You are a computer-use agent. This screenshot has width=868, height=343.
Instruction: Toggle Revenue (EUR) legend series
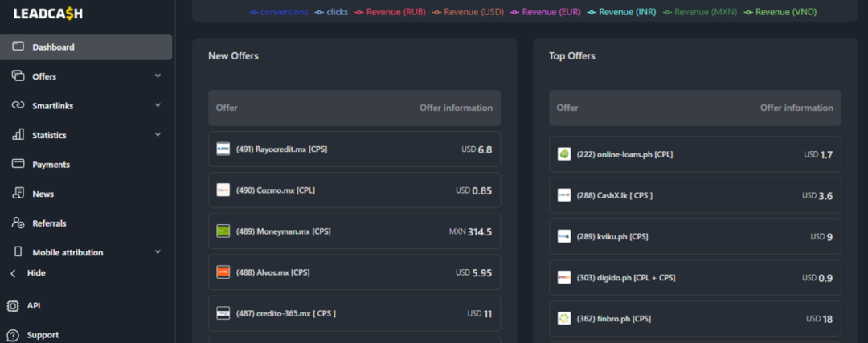pos(549,12)
